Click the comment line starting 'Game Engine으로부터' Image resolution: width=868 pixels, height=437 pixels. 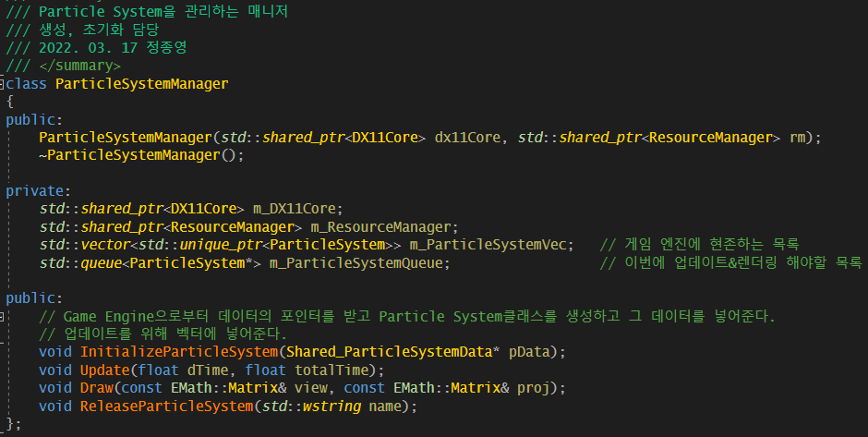407,316
